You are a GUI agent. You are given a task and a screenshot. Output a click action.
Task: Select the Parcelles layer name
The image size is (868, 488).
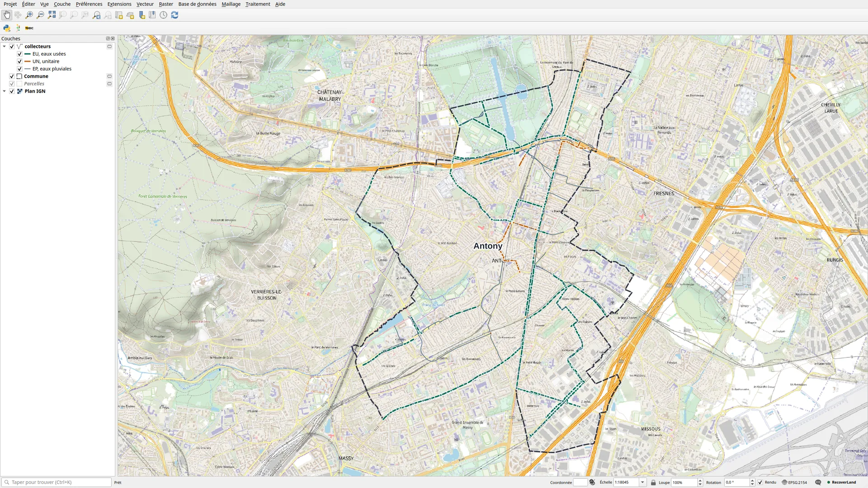pyautogui.click(x=34, y=84)
